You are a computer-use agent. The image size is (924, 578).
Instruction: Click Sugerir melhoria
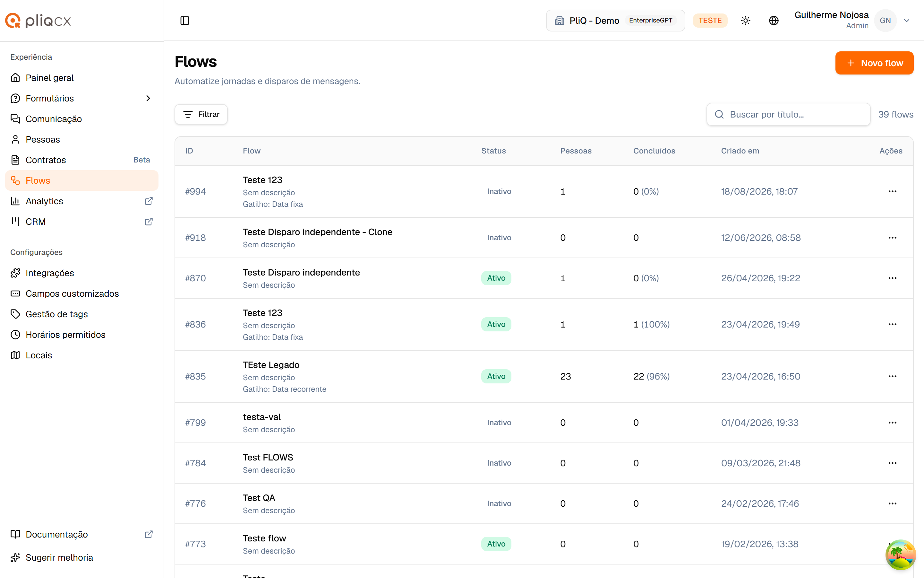tap(82, 558)
